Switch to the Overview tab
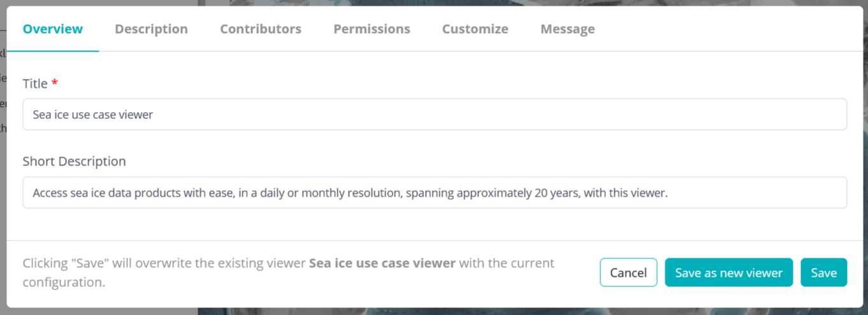 53,29
